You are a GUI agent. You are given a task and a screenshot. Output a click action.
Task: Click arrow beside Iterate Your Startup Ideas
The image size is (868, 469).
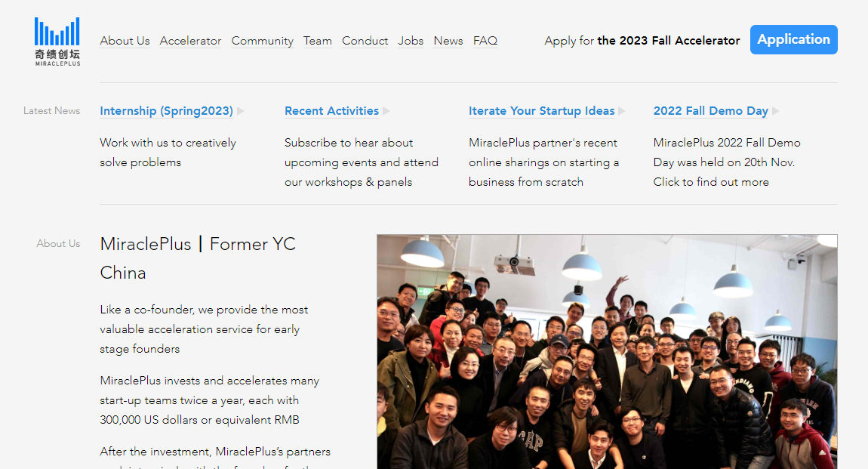(622, 111)
